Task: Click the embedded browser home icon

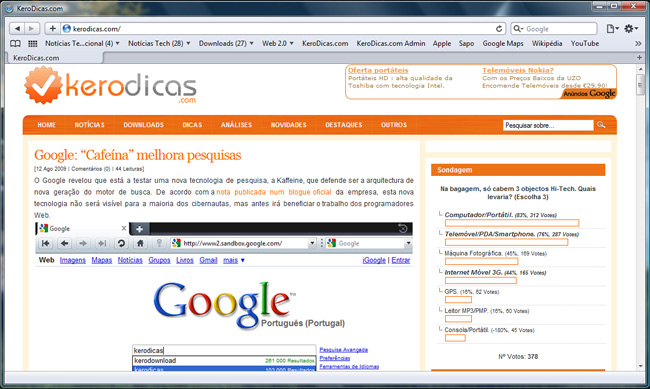Action: (x=140, y=243)
